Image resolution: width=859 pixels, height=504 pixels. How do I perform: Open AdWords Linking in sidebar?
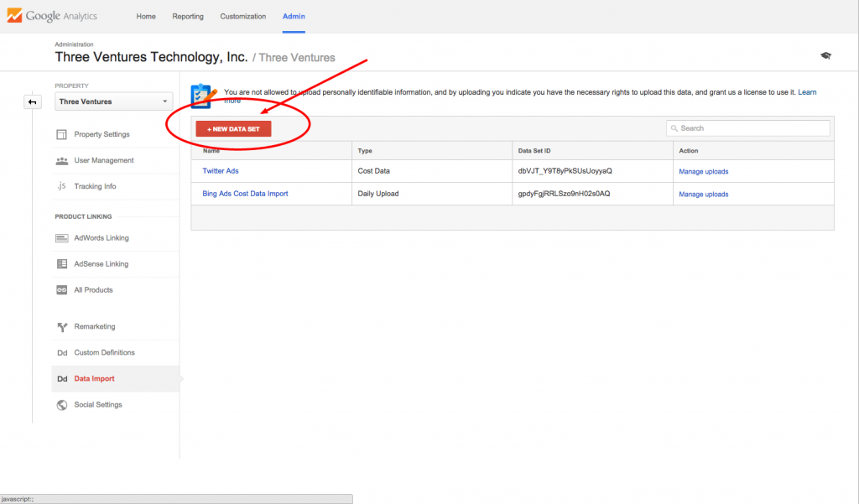[102, 238]
